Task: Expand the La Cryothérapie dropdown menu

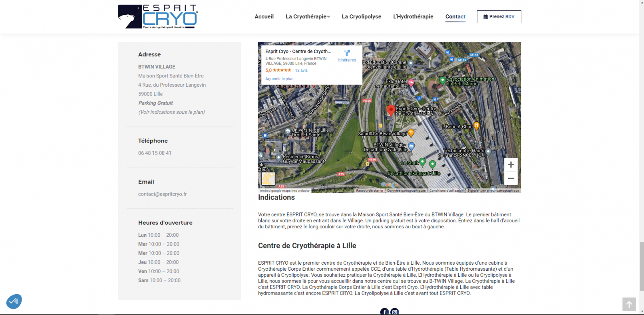Action: point(308,17)
